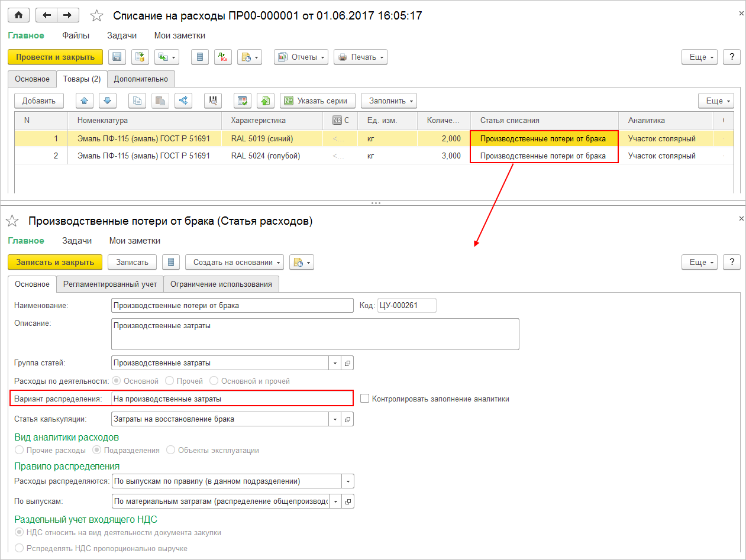The height and width of the screenshot is (560, 746).
Task: Select Основной и прочей radio button
Action: pyautogui.click(x=214, y=381)
